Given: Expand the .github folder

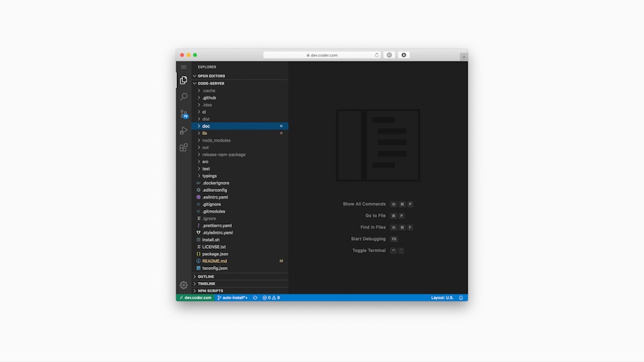Looking at the screenshot, I should point(240,98).
